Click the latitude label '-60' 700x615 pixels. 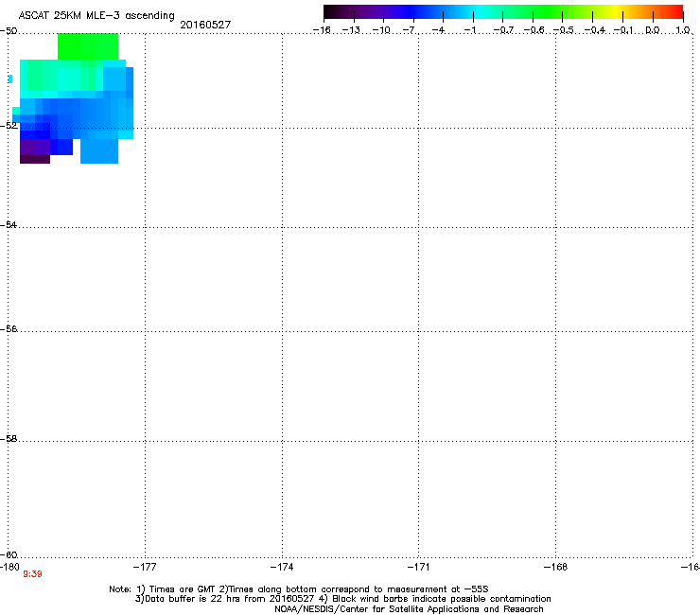click(9, 555)
